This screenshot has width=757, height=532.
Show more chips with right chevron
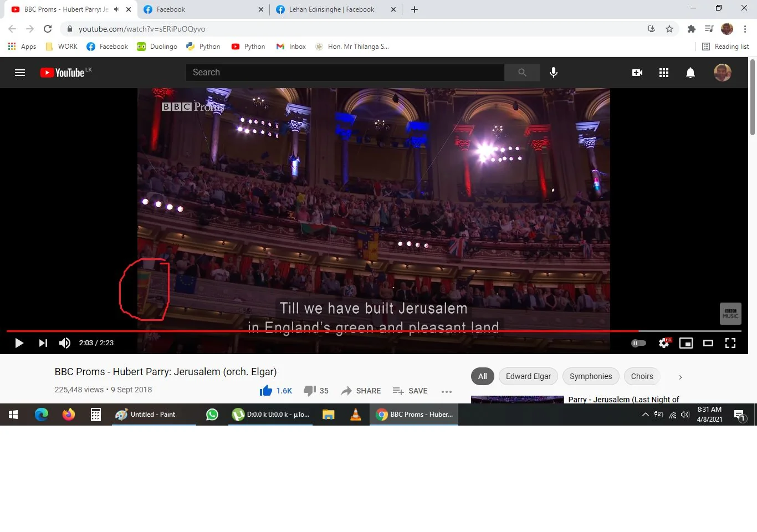[681, 377]
